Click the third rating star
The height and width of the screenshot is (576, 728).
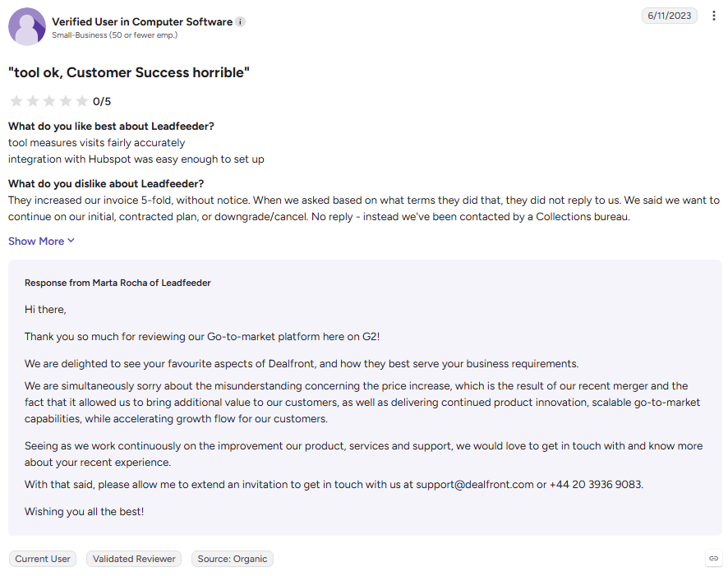pyautogui.click(x=49, y=101)
